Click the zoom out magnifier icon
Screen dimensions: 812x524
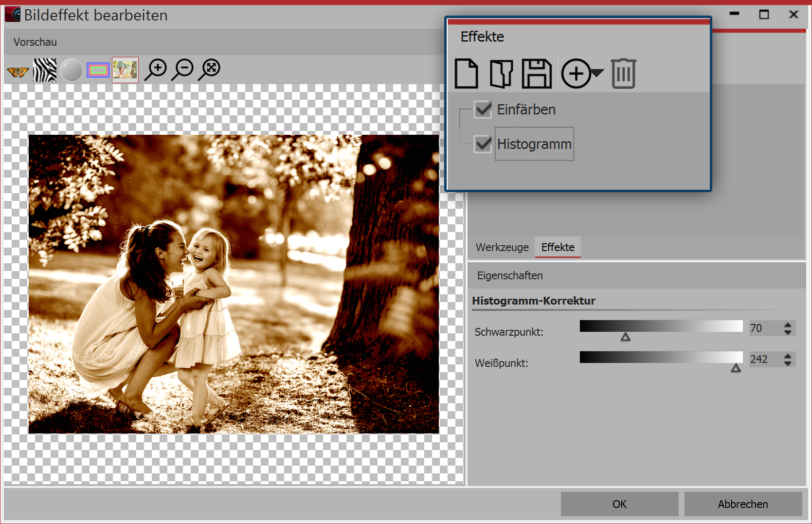tap(183, 70)
